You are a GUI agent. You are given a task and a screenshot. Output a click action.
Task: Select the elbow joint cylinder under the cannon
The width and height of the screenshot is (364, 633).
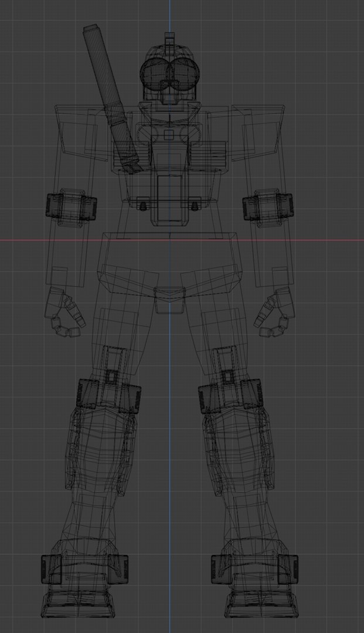(72, 206)
